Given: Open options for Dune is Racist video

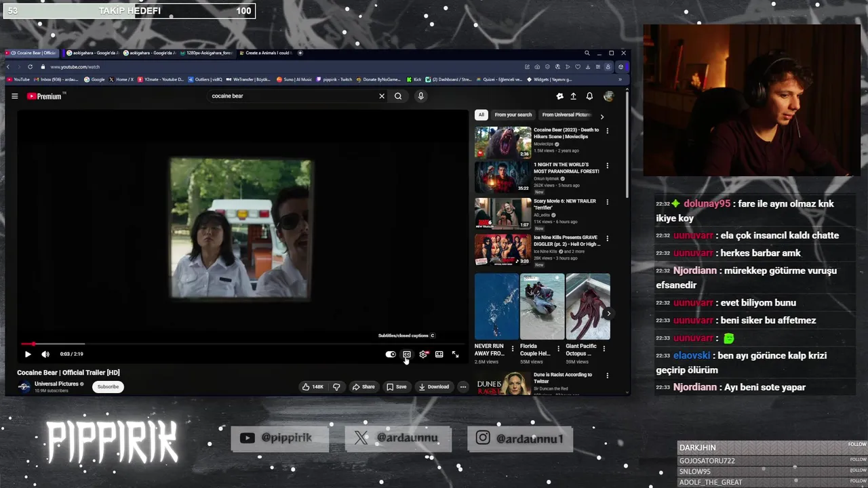Looking at the screenshot, I should [607, 375].
